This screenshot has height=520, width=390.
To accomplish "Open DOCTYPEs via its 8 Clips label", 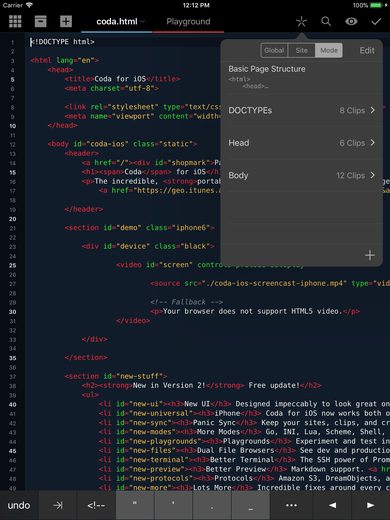I will [x=352, y=110].
